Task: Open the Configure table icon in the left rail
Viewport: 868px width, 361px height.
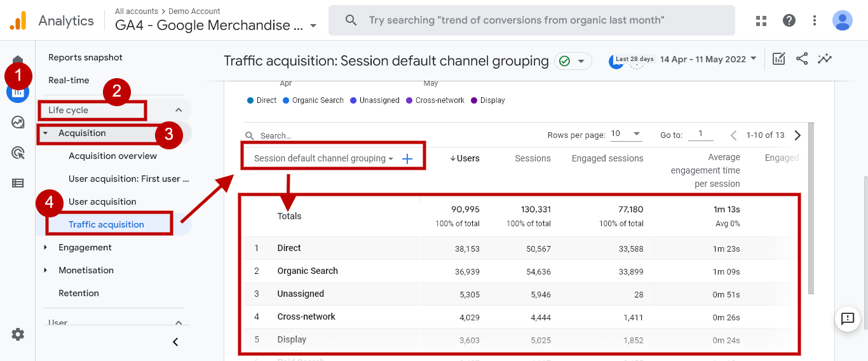Action: [x=18, y=183]
